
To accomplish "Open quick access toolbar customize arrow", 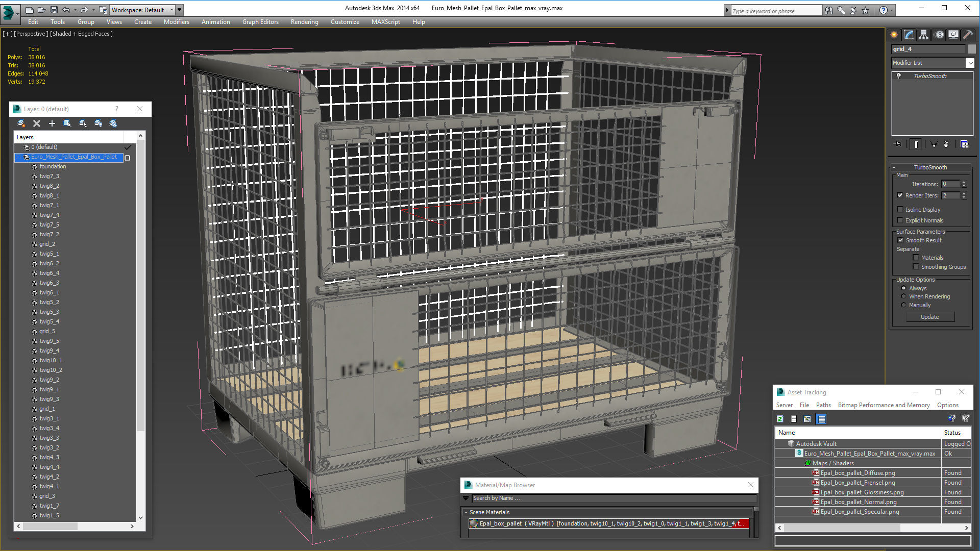I will [179, 10].
